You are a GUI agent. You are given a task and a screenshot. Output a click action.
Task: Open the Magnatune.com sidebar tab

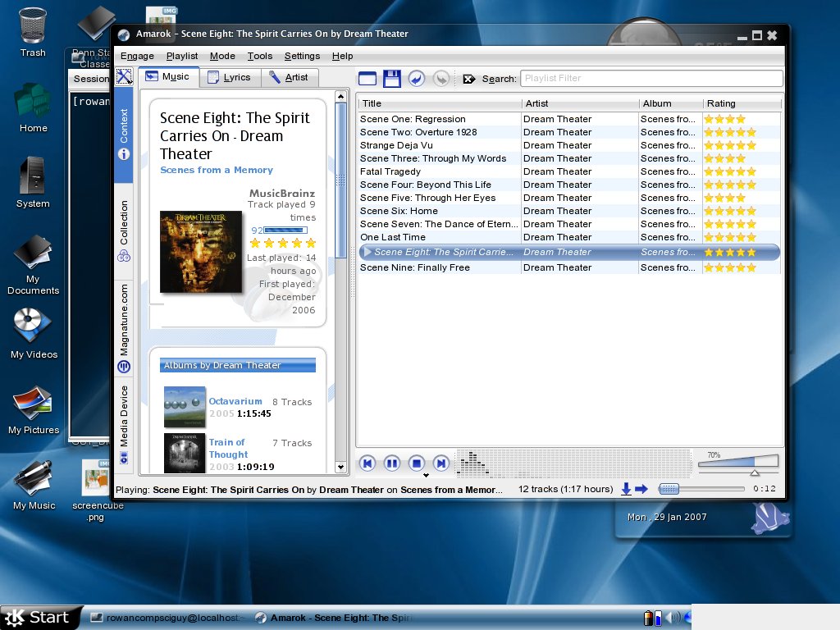pos(124,326)
